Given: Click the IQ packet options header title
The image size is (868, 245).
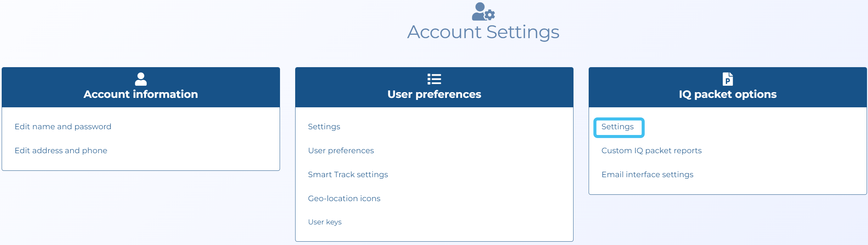Looking at the screenshot, I should tap(727, 94).
